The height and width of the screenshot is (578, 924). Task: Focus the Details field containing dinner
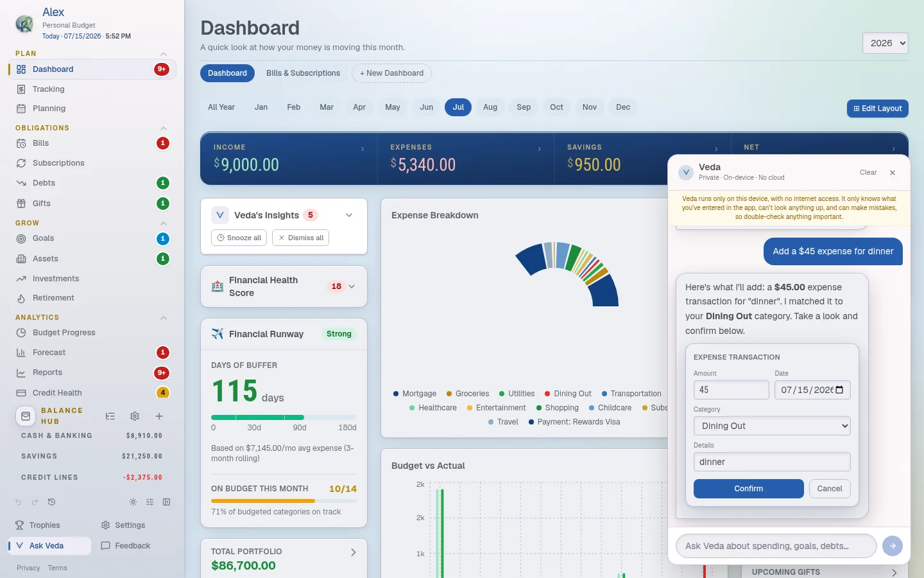click(772, 462)
